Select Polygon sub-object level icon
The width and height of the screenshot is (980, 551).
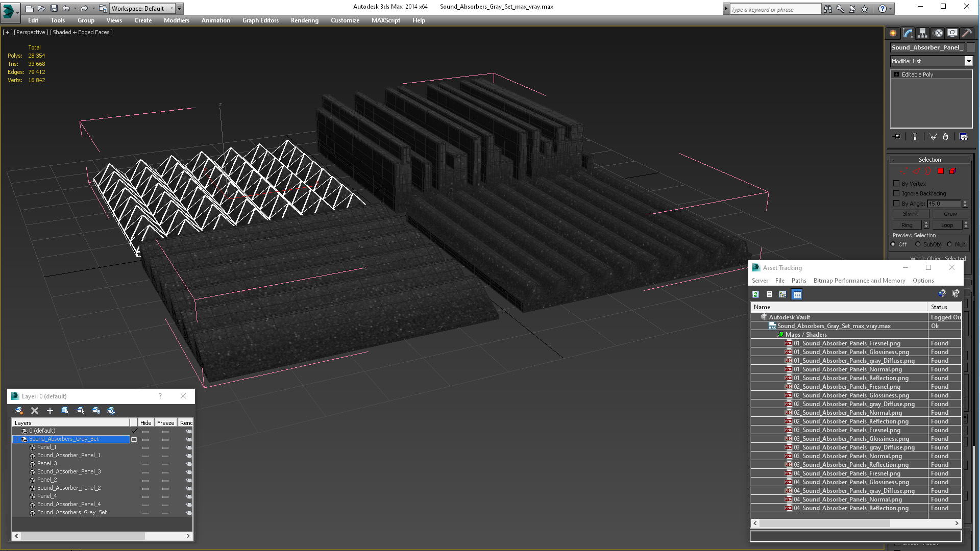point(940,171)
